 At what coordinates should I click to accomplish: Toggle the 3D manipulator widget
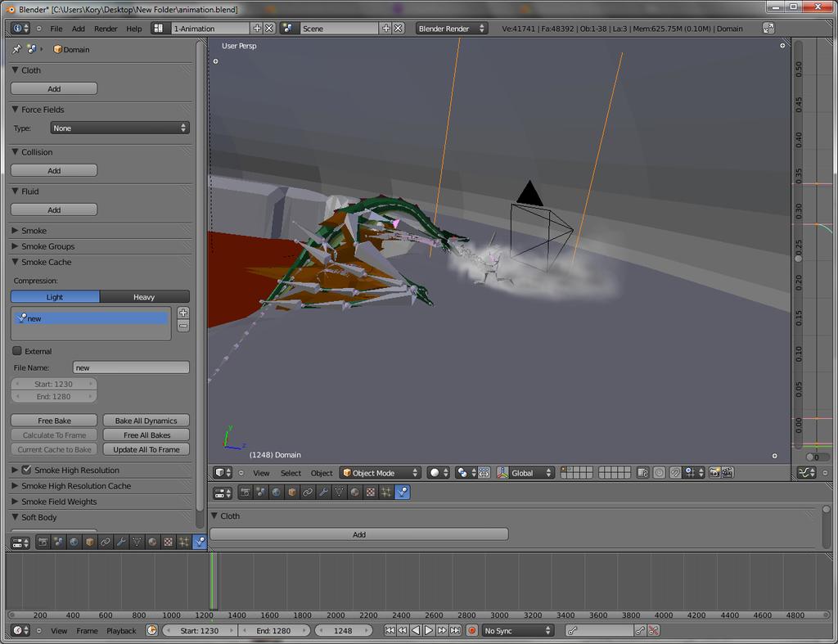pos(502,473)
